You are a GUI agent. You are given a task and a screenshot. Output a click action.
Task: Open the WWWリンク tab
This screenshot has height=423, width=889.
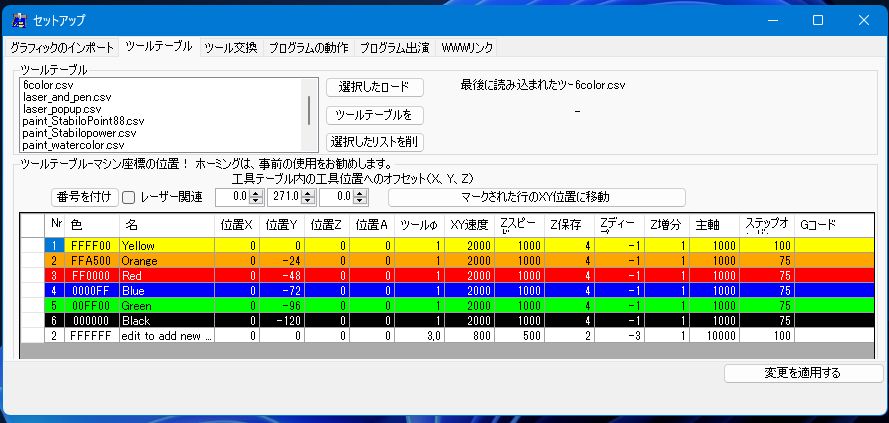point(467,48)
